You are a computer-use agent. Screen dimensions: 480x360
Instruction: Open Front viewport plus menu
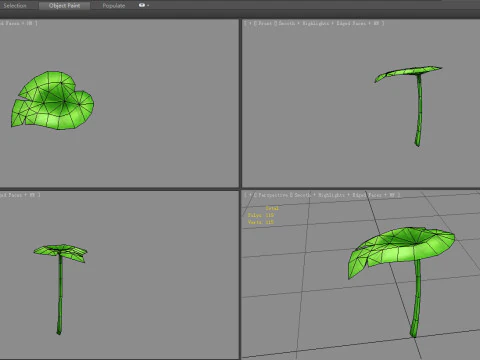coord(250,23)
